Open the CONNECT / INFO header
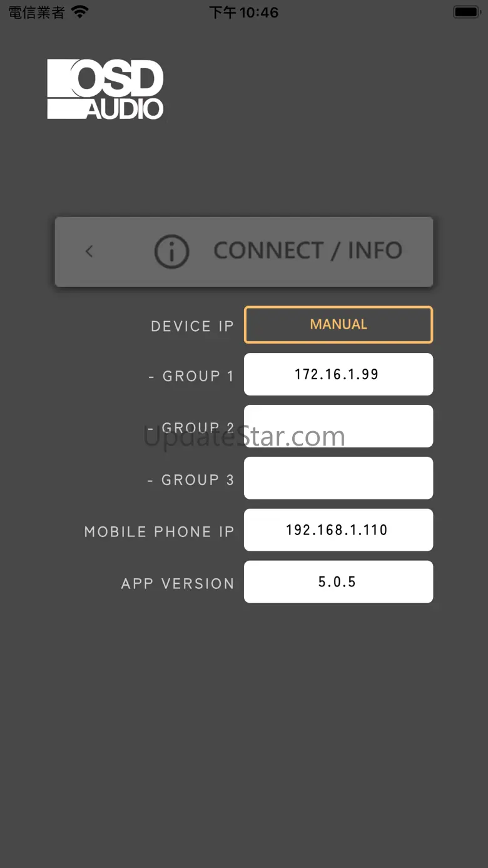This screenshot has width=488, height=868. [x=244, y=252]
